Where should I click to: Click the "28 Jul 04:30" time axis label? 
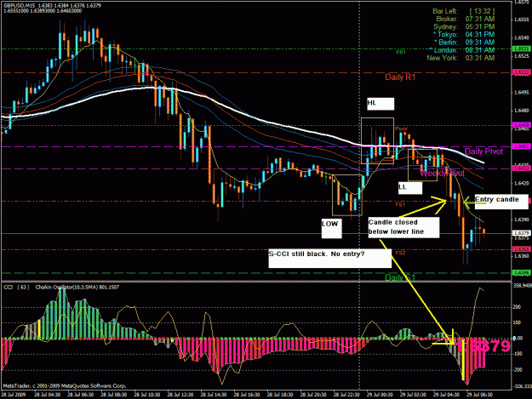coord(47,395)
